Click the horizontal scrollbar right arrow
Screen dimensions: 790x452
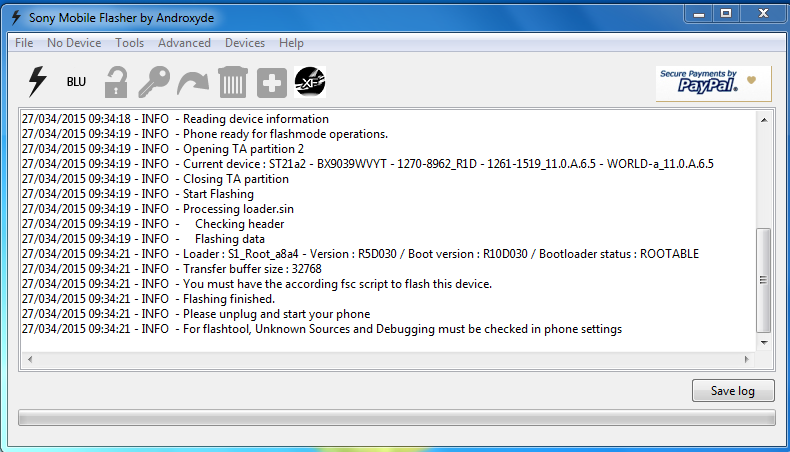pyautogui.click(x=747, y=359)
